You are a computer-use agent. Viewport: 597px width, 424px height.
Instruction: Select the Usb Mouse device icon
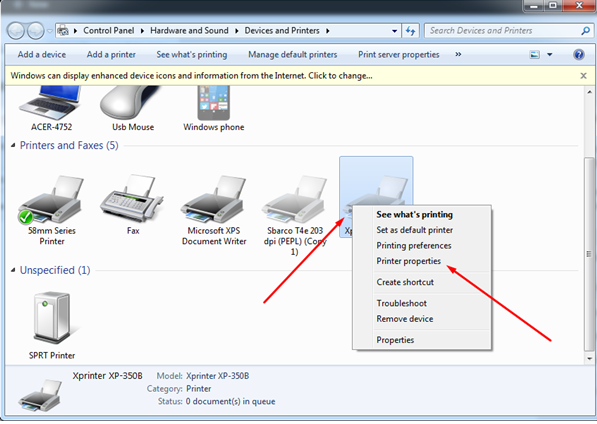point(129,103)
